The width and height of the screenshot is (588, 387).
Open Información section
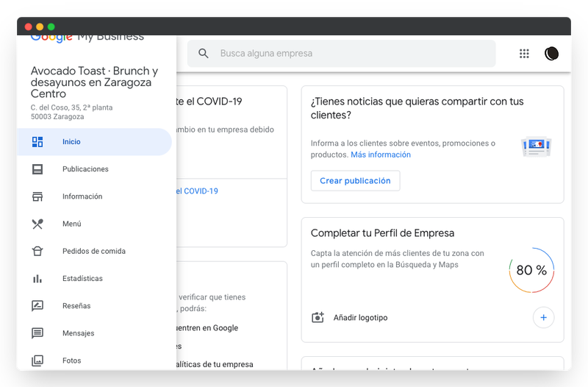(95, 196)
